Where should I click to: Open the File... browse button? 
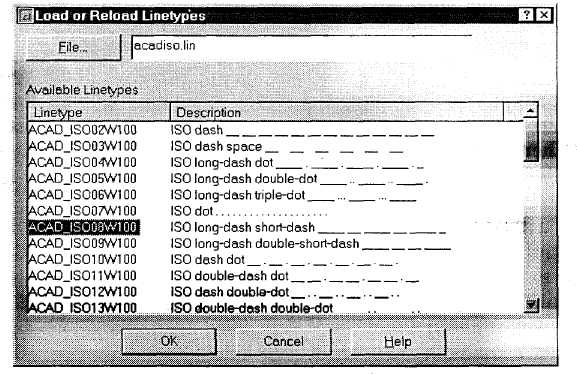tap(74, 47)
